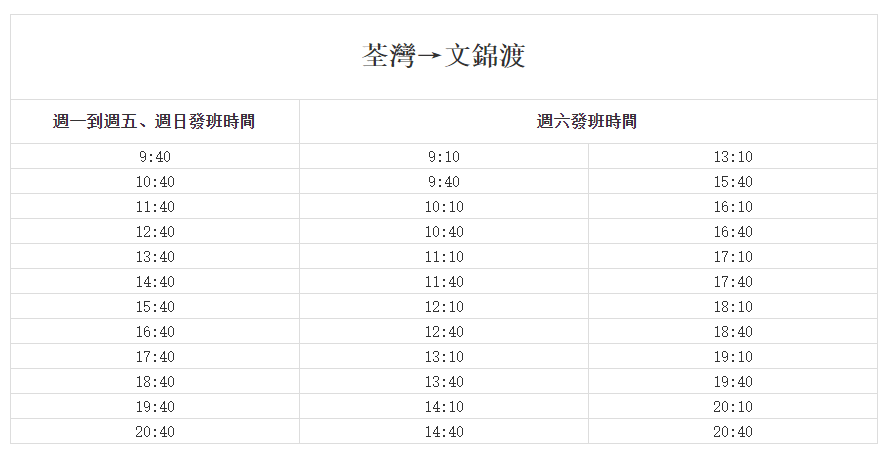The image size is (886, 454).
Task: Click the 10:10 departure time
Action: pyautogui.click(x=443, y=207)
